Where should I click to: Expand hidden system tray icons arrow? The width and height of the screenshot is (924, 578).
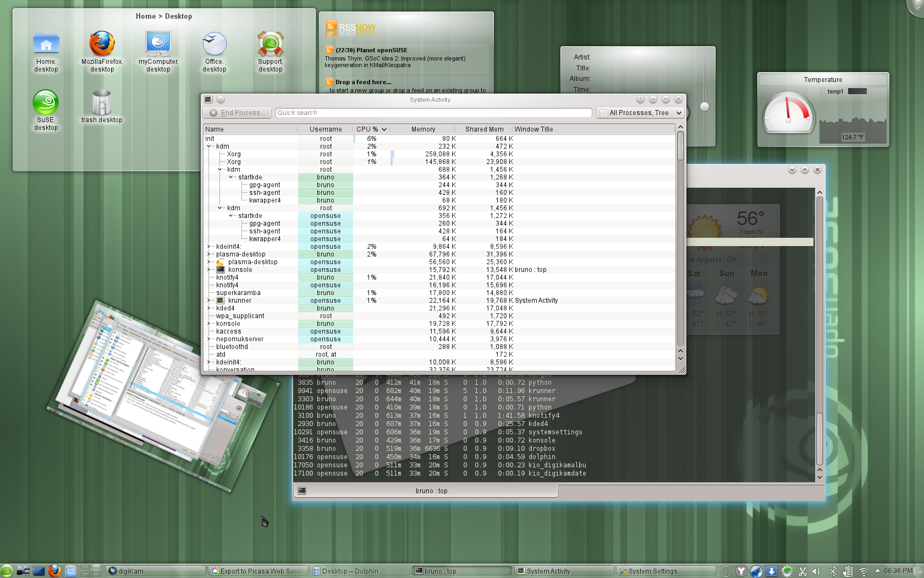point(877,570)
